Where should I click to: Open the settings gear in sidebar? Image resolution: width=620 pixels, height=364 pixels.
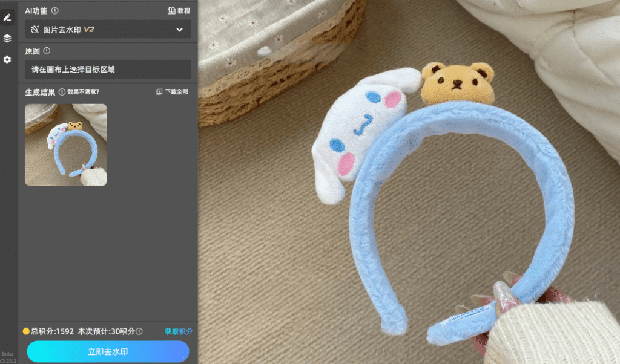[7, 60]
